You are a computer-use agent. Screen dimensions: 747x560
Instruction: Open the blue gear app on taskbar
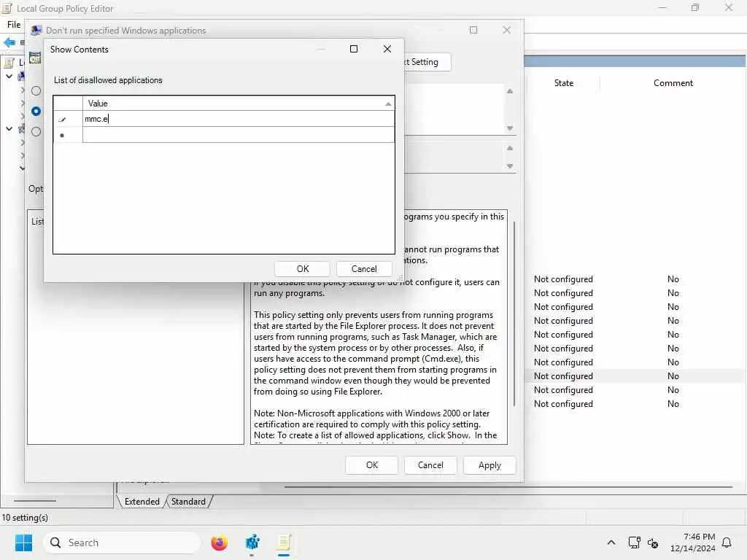(x=252, y=542)
